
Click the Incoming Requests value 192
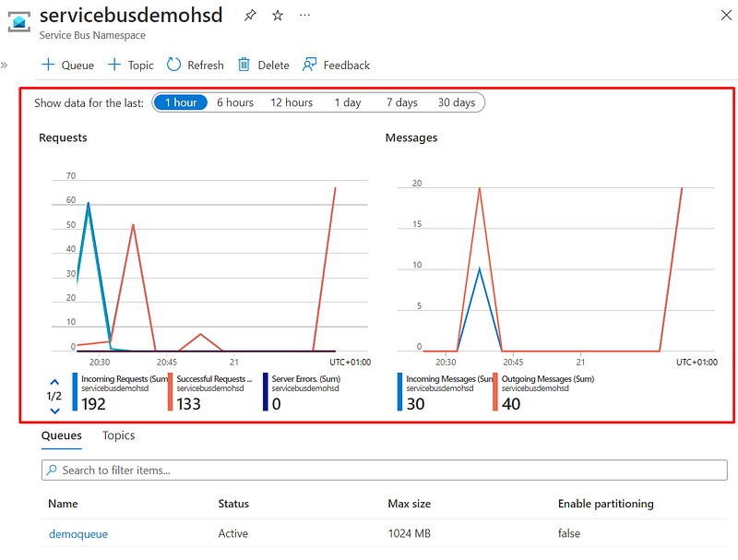point(93,404)
